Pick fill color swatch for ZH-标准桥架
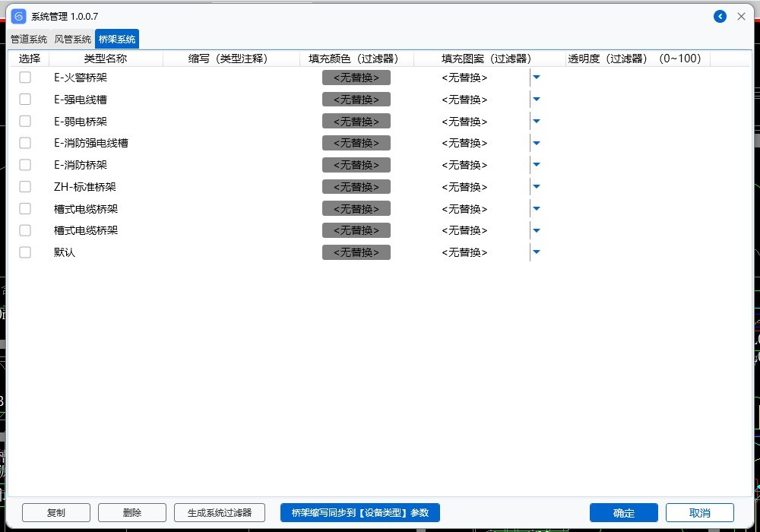The image size is (760, 532). pos(356,187)
